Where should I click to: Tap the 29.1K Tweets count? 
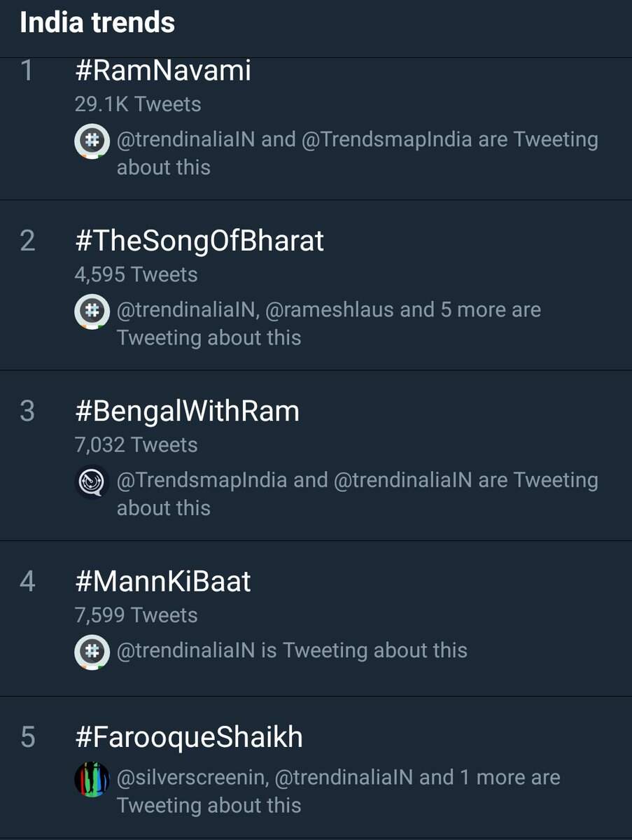tap(138, 104)
